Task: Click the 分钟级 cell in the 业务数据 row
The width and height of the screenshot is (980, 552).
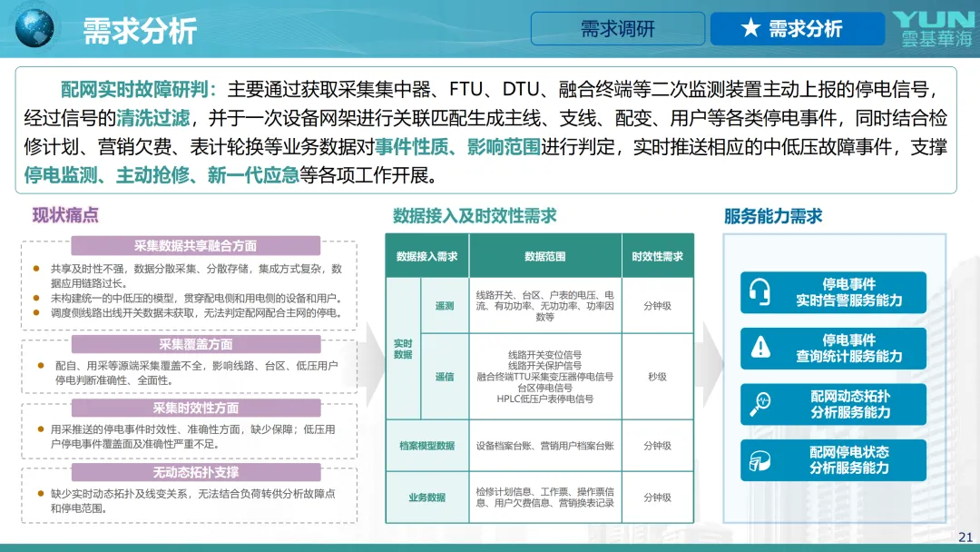Action: point(658,498)
